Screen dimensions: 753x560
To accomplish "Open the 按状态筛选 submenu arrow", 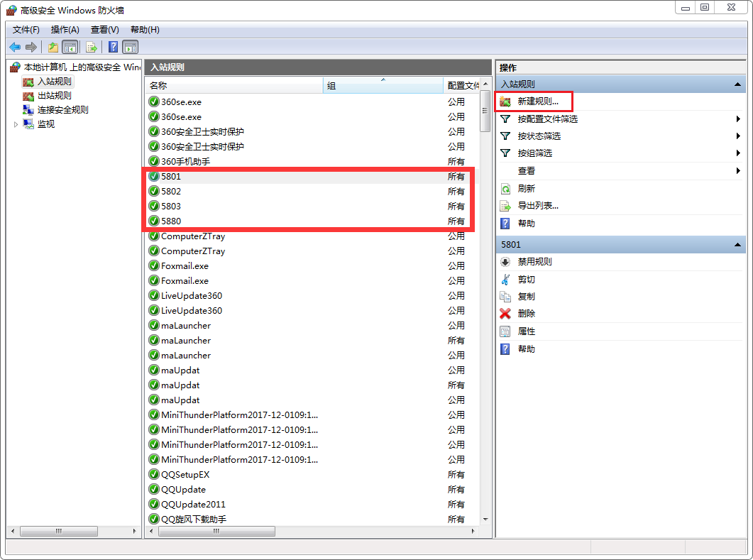I will click(x=738, y=136).
